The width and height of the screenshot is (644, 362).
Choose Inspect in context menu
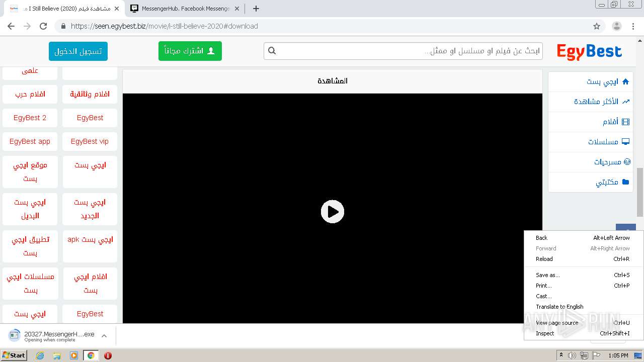[x=583, y=333]
